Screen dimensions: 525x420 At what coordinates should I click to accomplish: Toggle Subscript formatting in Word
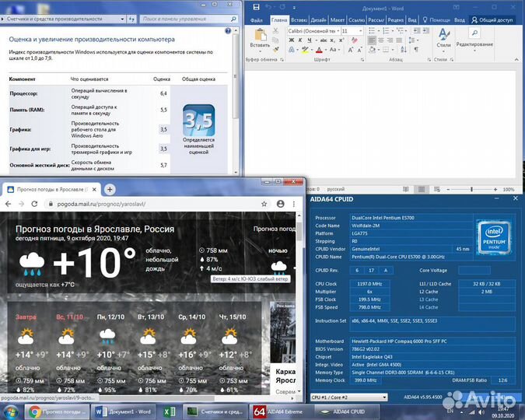pyautogui.click(x=332, y=40)
